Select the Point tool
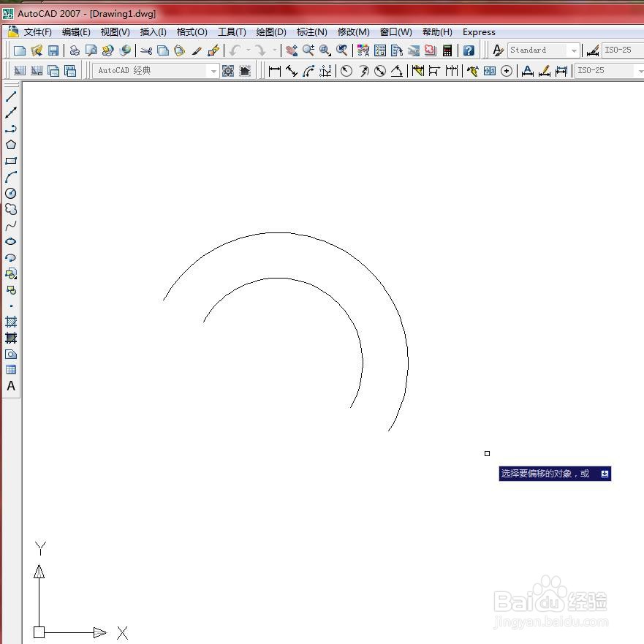The width and height of the screenshot is (644, 644). (x=11, y=306)
